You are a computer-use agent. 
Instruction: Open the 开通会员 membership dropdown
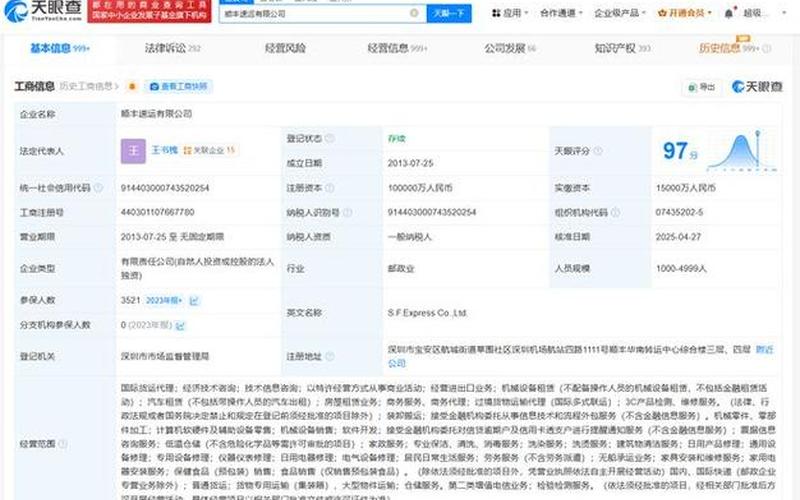[685, 13]
